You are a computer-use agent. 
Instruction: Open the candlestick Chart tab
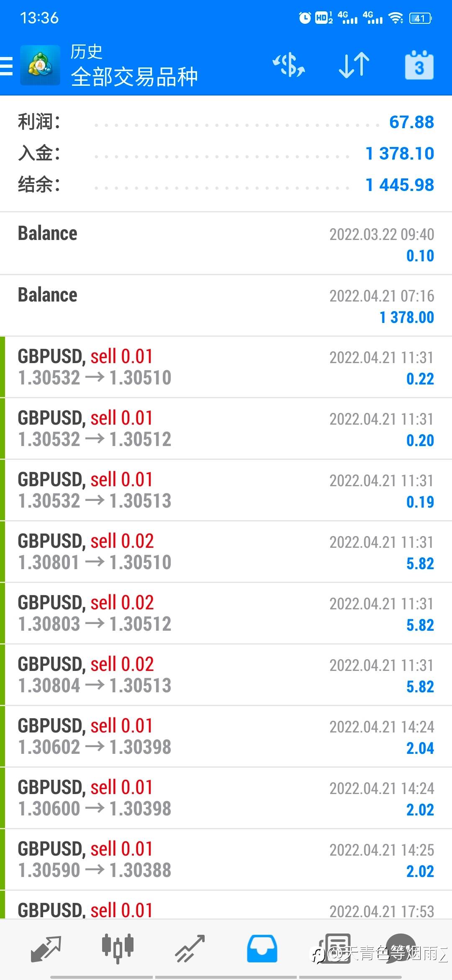pyautogui.click(x=118, y=948)
